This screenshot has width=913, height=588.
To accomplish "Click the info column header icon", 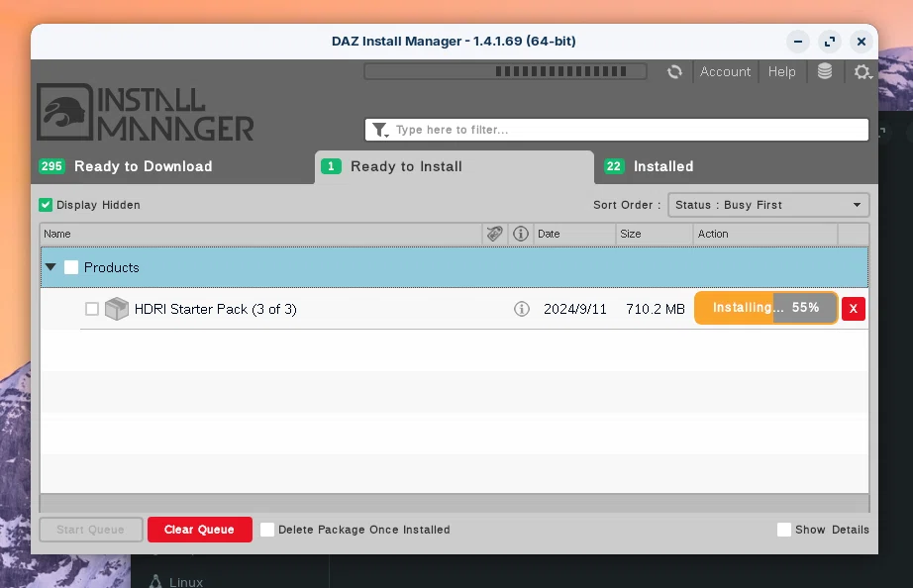I will pyautogui.click(x=521, y=234).
